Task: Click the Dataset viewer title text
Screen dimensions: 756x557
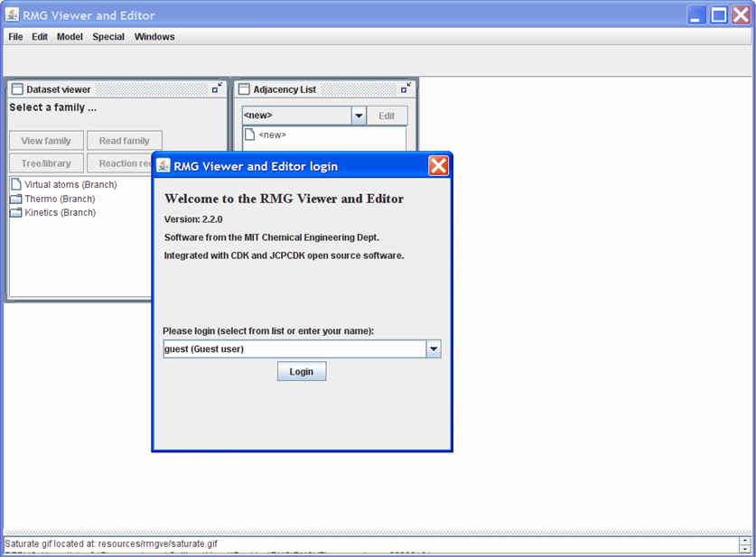Action: point(59,89)
